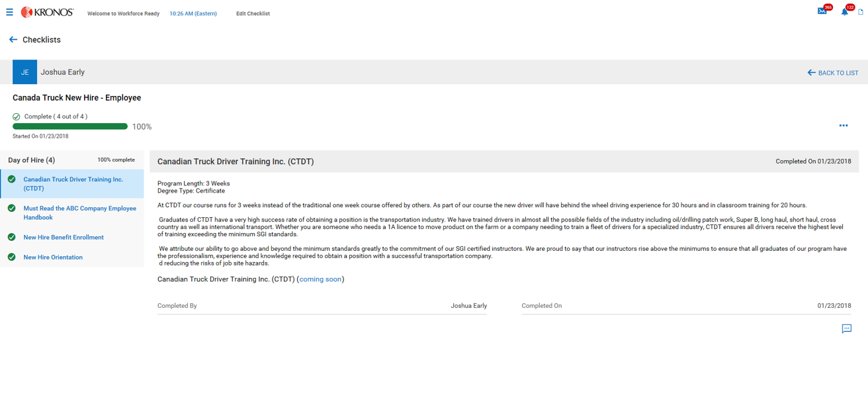
Task: Click the check icon beside New Hire Benefit Enrollment
Action: (12, 237)
